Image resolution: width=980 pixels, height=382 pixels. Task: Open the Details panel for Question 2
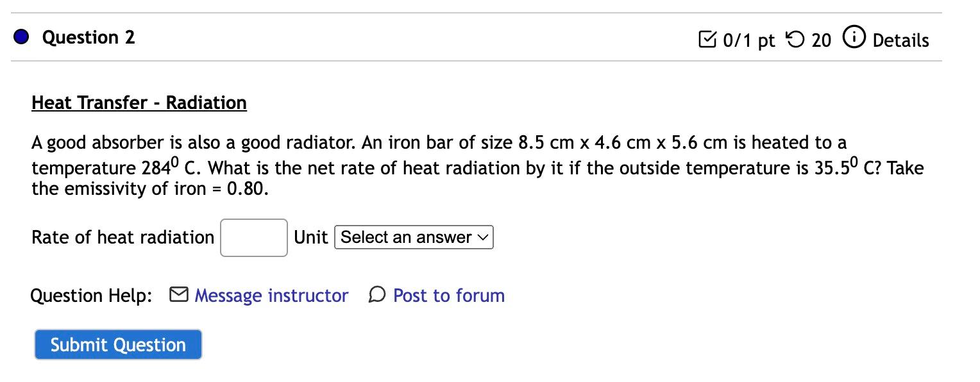point(900,40)
